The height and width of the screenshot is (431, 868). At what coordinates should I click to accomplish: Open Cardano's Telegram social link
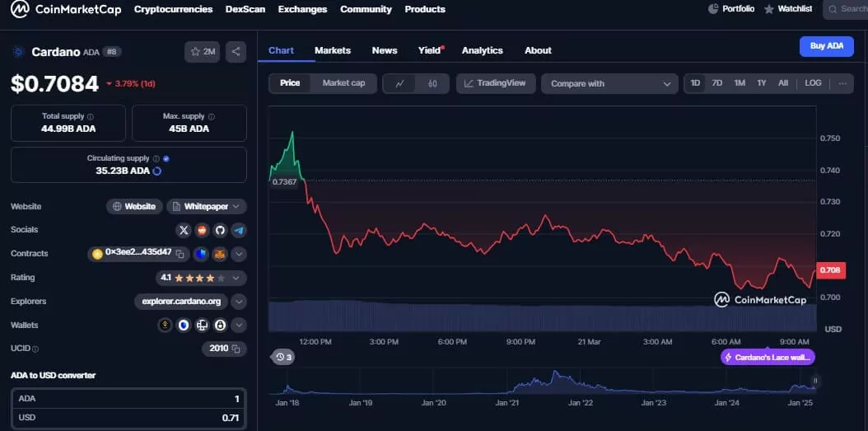point(239,230)
